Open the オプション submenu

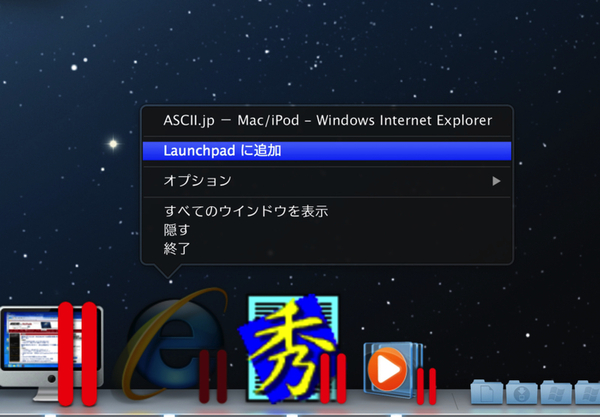(327, 181)
